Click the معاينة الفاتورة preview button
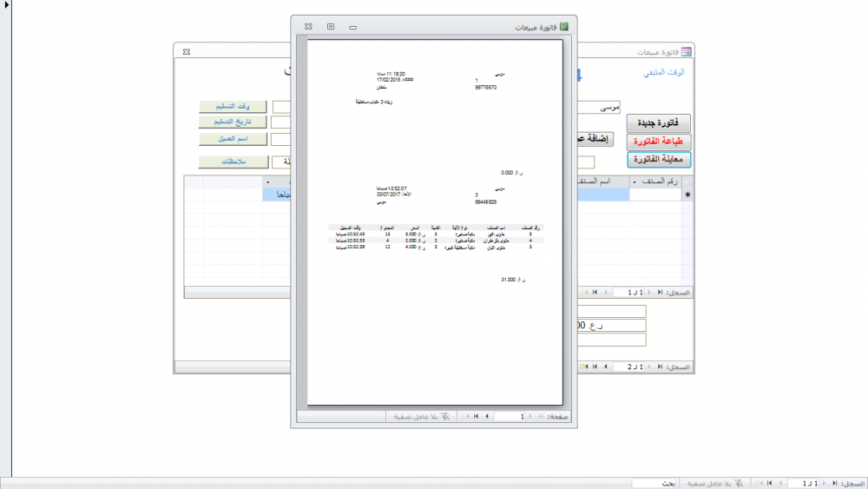 coord(659,160)
